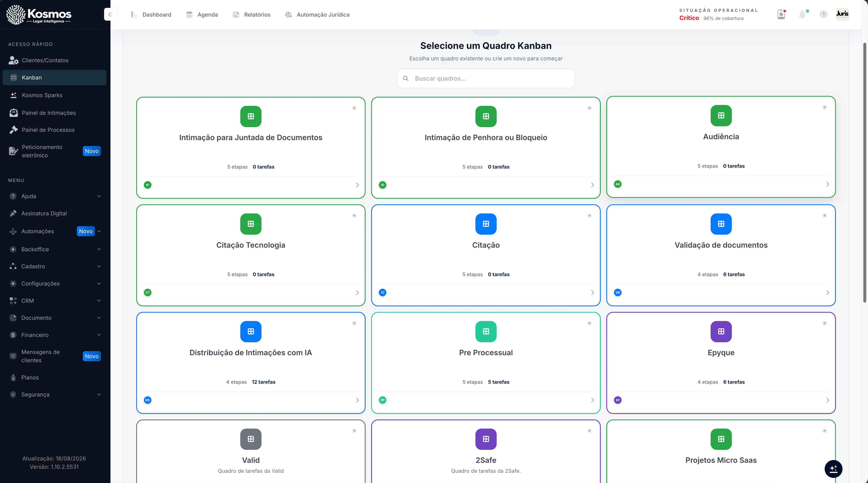Click "Quadro de tarefas da 2Safe." description
Screen dimensions: 868x483
(486, 471)
